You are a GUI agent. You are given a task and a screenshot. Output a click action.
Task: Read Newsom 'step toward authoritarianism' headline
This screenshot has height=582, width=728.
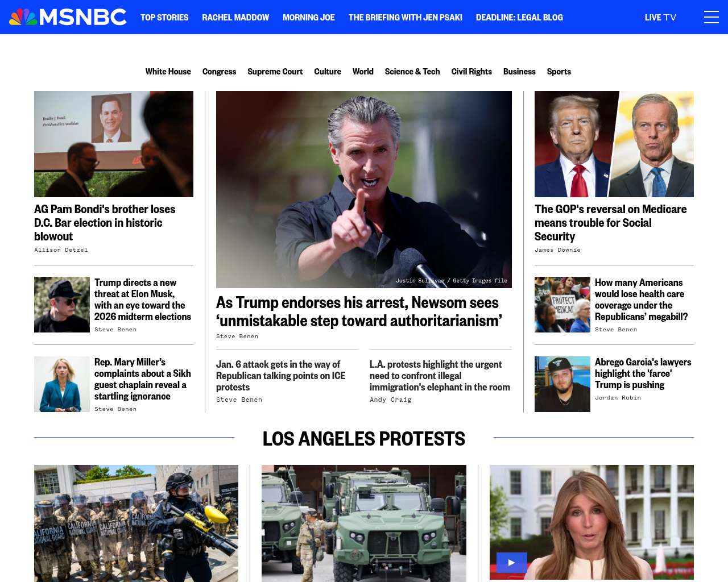coord(359,311)
